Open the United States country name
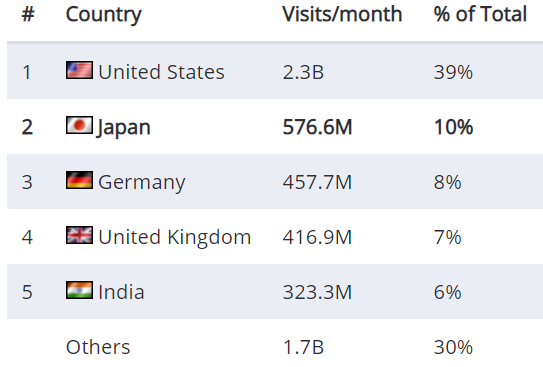The width and height of the screenshot is (543, 367). [161, 72]
